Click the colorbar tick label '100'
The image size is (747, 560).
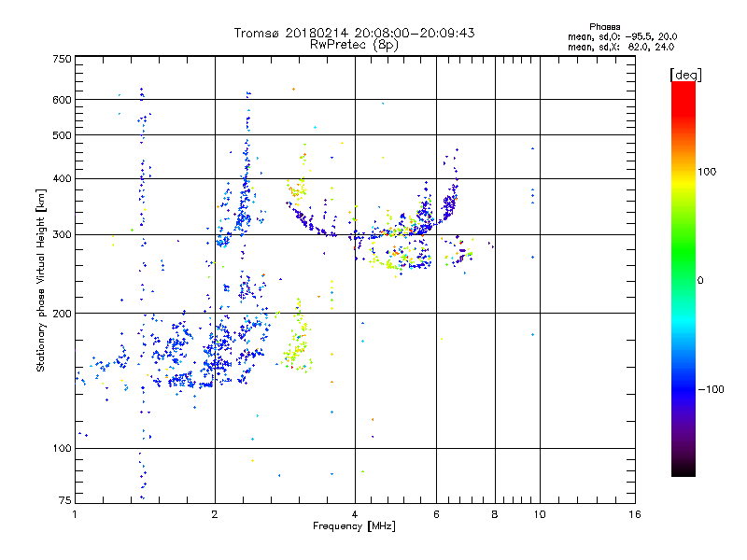(x=707, y=172)
